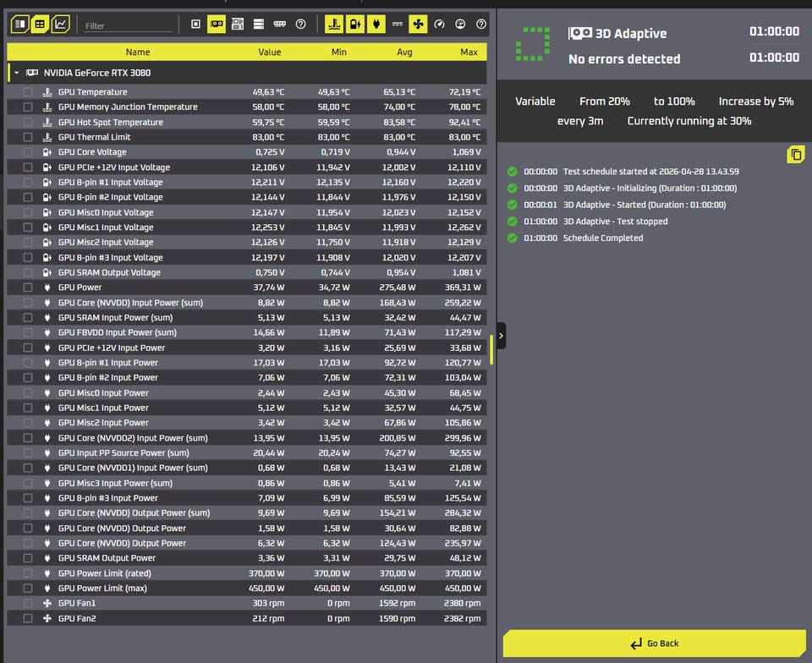The height and width of the screenshot is (663, 812).
Task: Toggle the temperature sensor type filter
Action: click(335, 24)
